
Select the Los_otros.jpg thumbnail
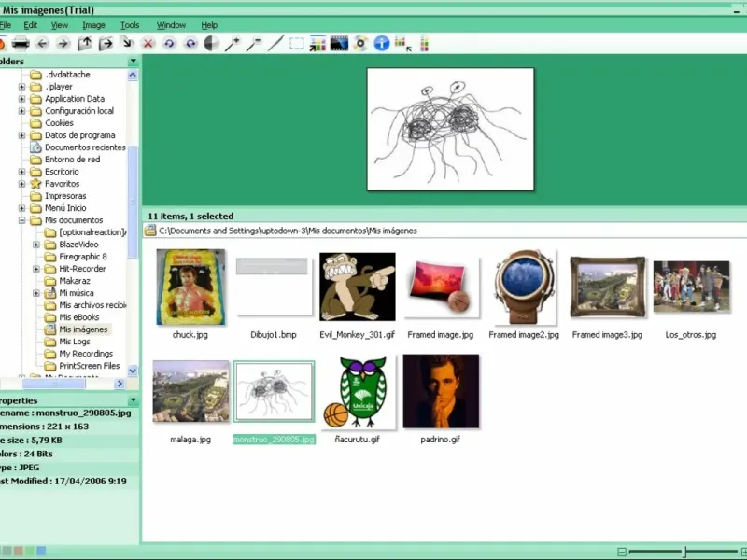(691, 287)
